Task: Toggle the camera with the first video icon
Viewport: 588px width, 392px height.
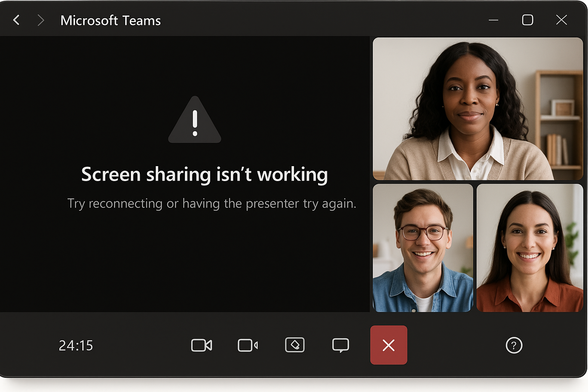Action: pyautogui.click(x=201, y=345)
